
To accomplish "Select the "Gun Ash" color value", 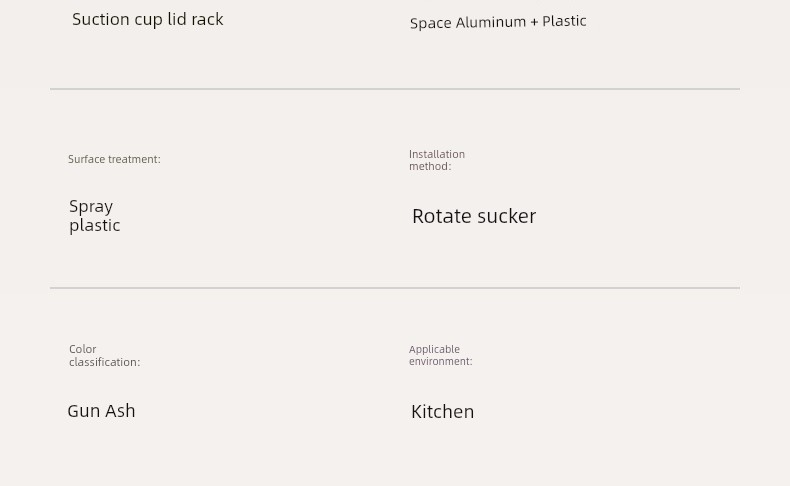I will click(x=101, y=411).
